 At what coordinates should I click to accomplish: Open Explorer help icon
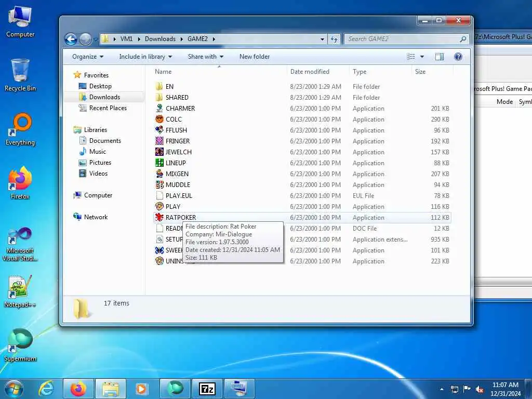click(458, 57)
